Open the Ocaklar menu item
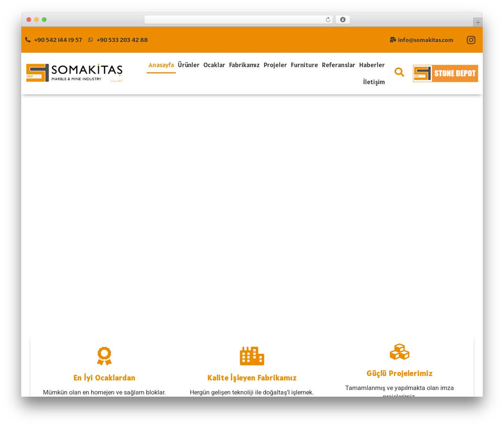The height and width of the screenshot is (427, 504). 214,65
